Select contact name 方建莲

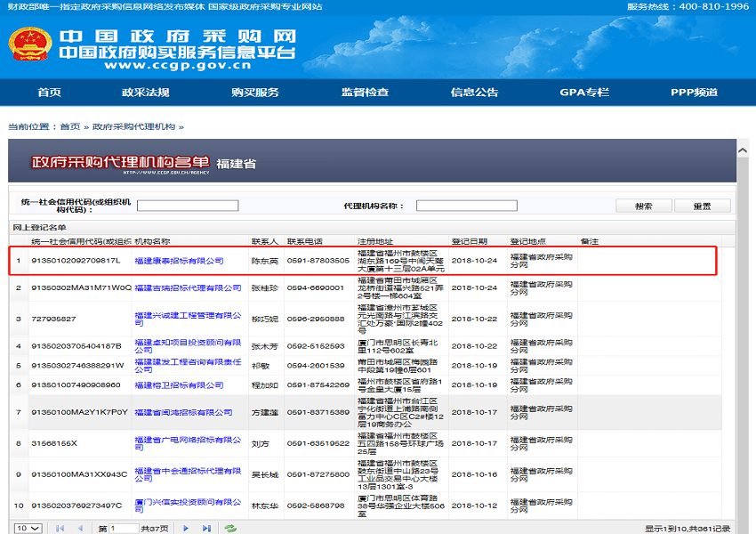point(265,412)
